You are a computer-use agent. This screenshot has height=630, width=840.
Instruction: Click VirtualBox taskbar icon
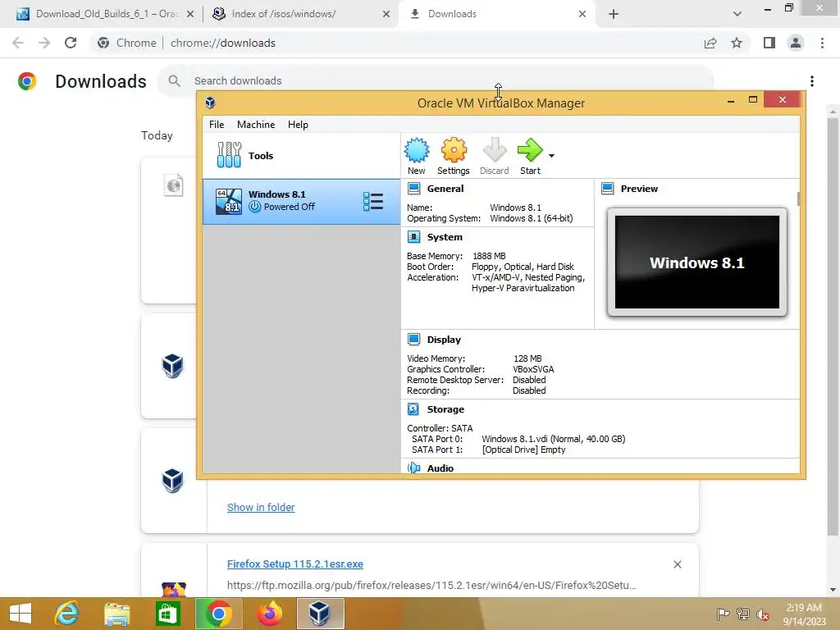[320, 614]
